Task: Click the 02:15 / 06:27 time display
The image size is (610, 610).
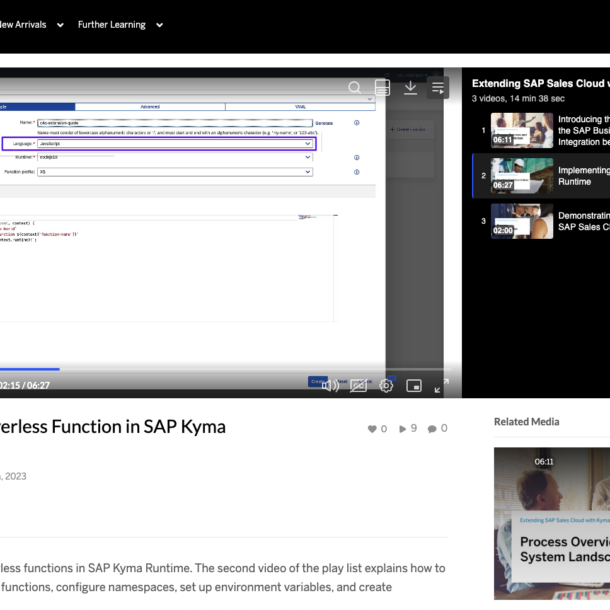Action: pyautogui.click(x=25, y=386)
